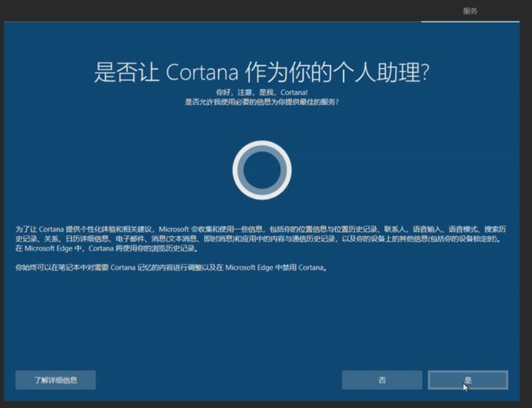Click the 是 (Yes) button
532x408 pixels.
[468, 380]
